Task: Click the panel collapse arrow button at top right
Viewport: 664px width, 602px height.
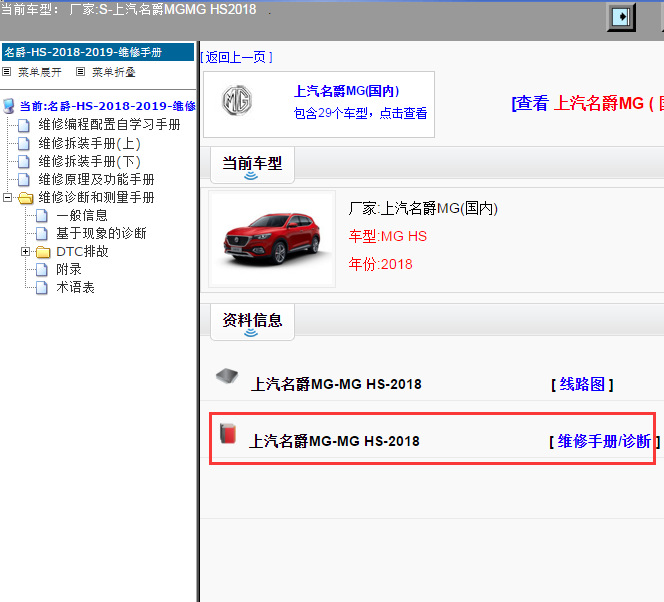Action: (x=621, y=17)
